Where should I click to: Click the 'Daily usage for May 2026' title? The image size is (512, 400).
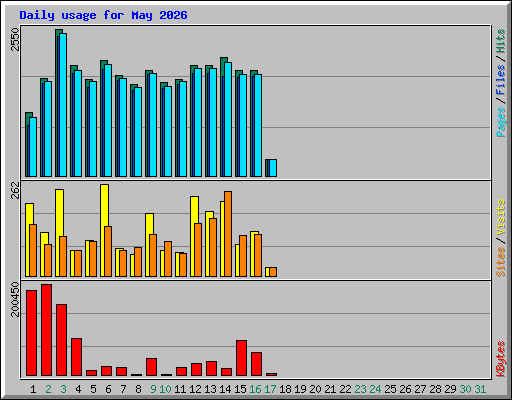pyautogui.click(x=103, y=15)
